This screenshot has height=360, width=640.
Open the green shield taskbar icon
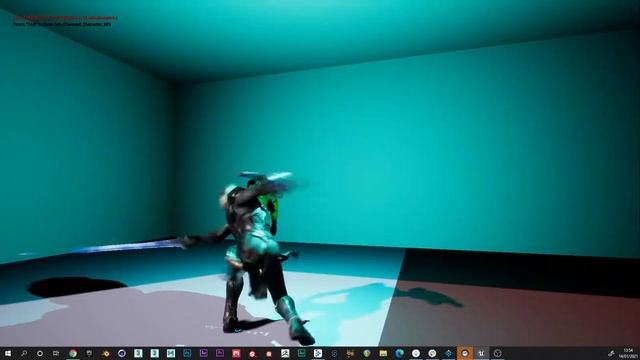point(367,353)
